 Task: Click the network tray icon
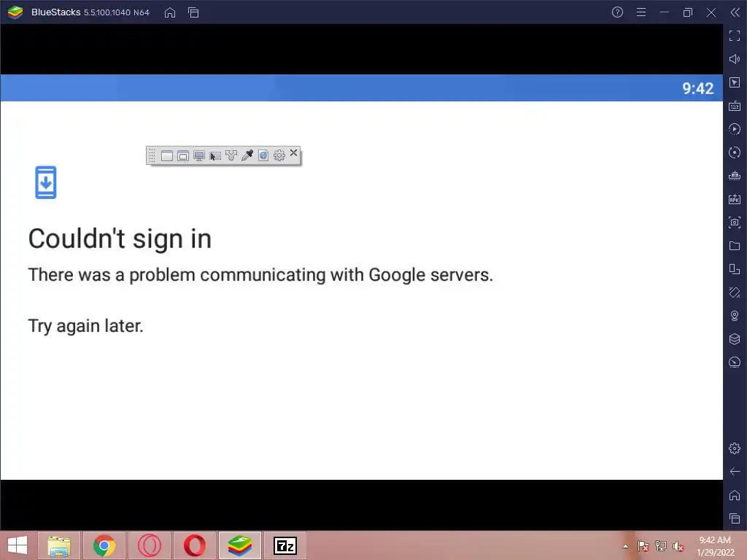[x=661, y=546]
